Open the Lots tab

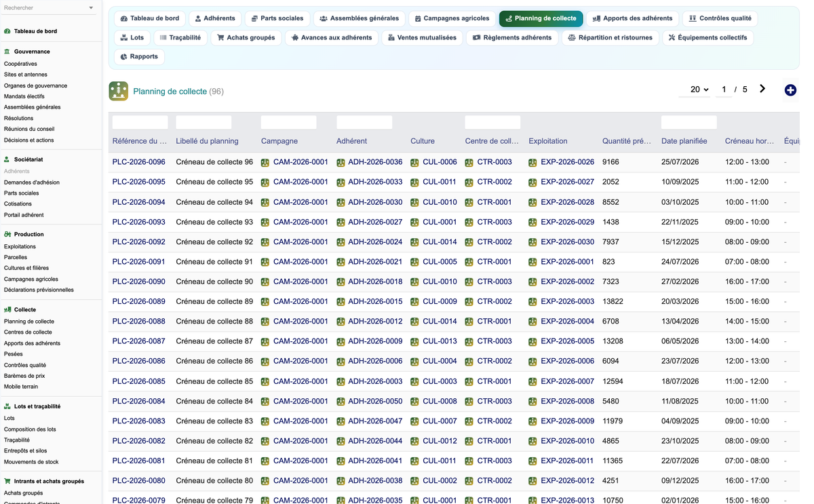coord(132,37)
